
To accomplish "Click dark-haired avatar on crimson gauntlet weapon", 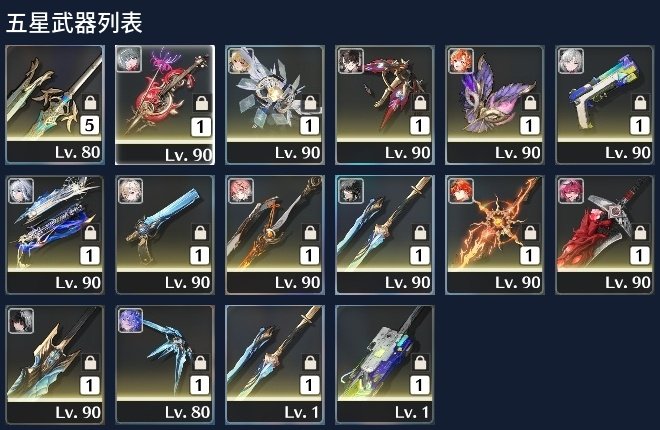I will pyautogui.click(x=351, y=61).
